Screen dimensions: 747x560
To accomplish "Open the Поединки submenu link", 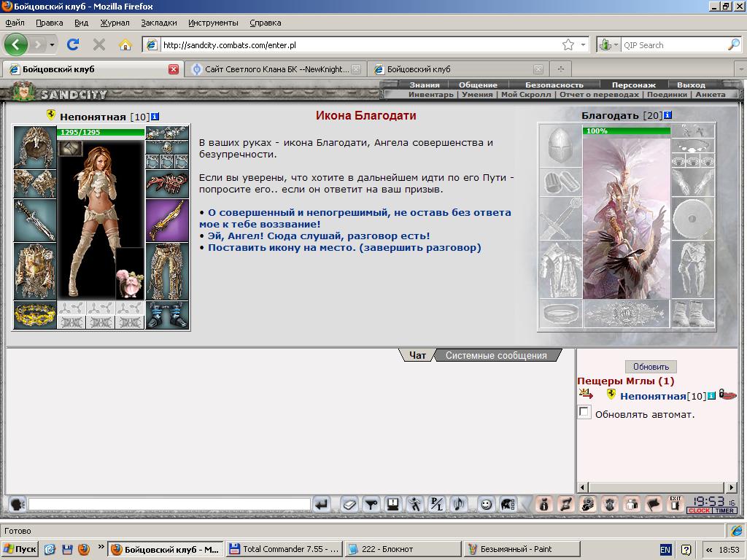I will point(667,94).
